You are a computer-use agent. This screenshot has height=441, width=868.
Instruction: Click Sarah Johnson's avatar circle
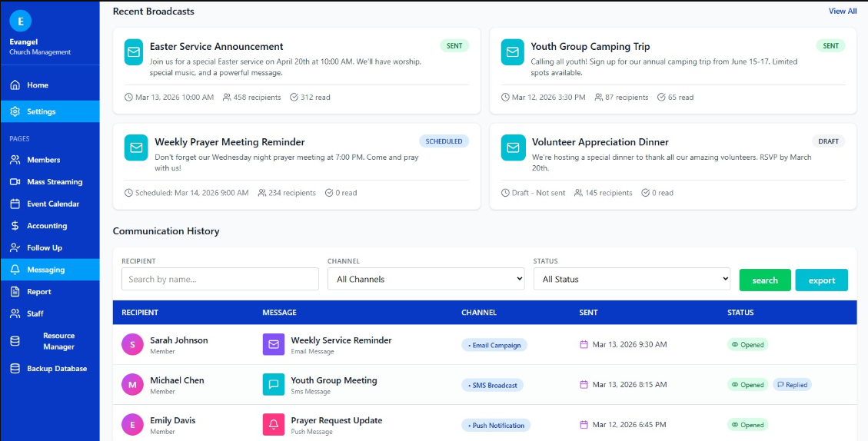(132, 344)
